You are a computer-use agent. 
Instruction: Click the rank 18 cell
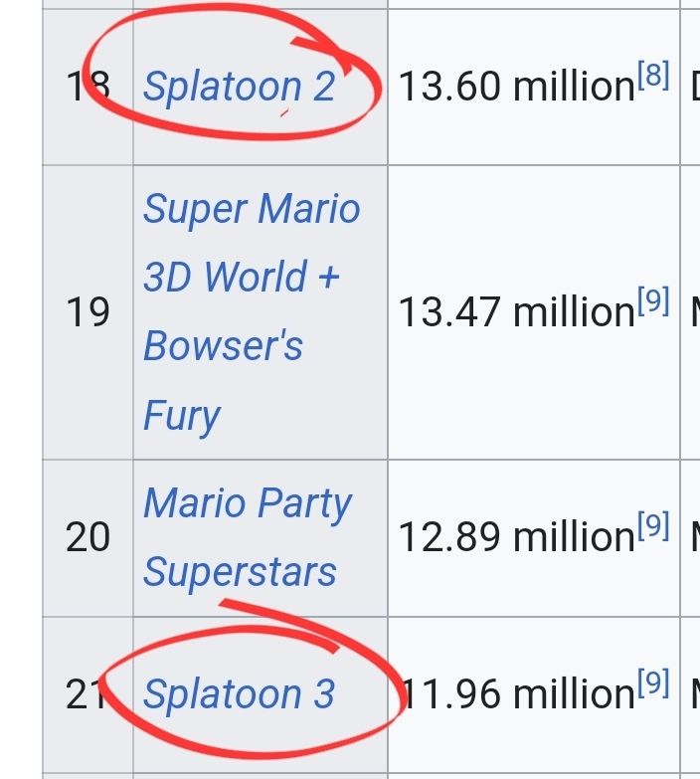coord(87,88)
